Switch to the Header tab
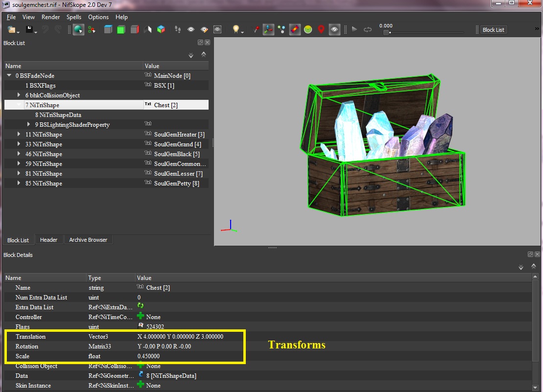Screen dimensions: 543x392 48,240
